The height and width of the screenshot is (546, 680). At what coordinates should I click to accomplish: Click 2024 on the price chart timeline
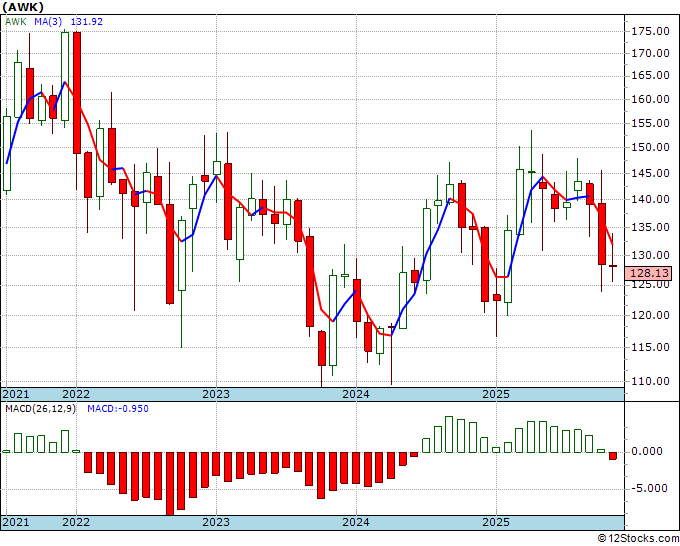356,394
